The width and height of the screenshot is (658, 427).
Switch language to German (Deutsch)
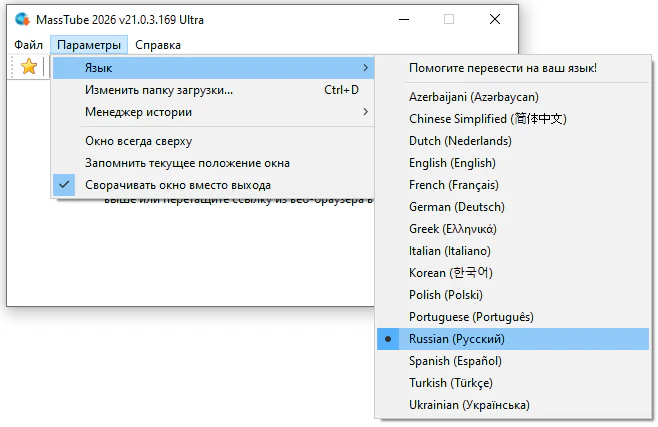coord(456,207)
